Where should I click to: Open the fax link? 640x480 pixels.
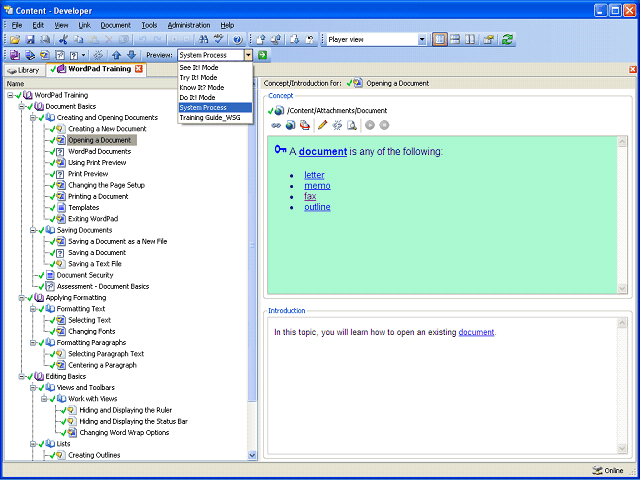(310, 196)
